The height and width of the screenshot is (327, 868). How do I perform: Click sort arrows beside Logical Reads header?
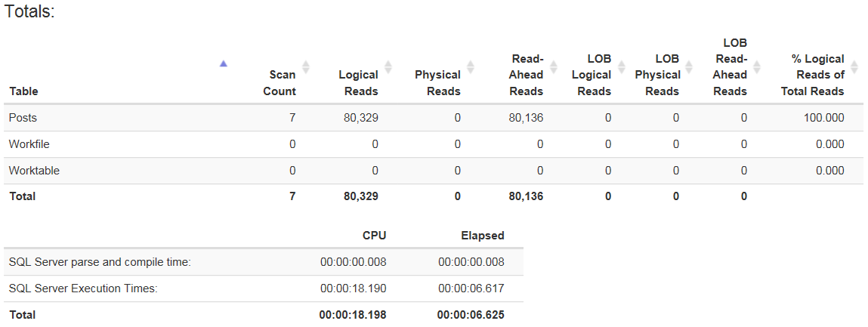click(x=388, y=66)
